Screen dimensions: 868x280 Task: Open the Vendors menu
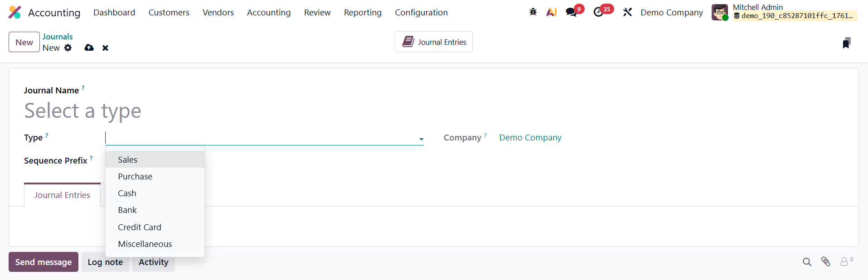218,12
